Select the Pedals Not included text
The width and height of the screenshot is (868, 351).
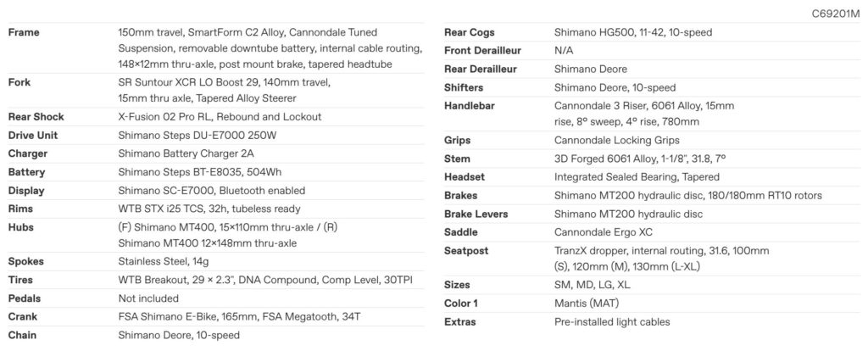[148, 298]
